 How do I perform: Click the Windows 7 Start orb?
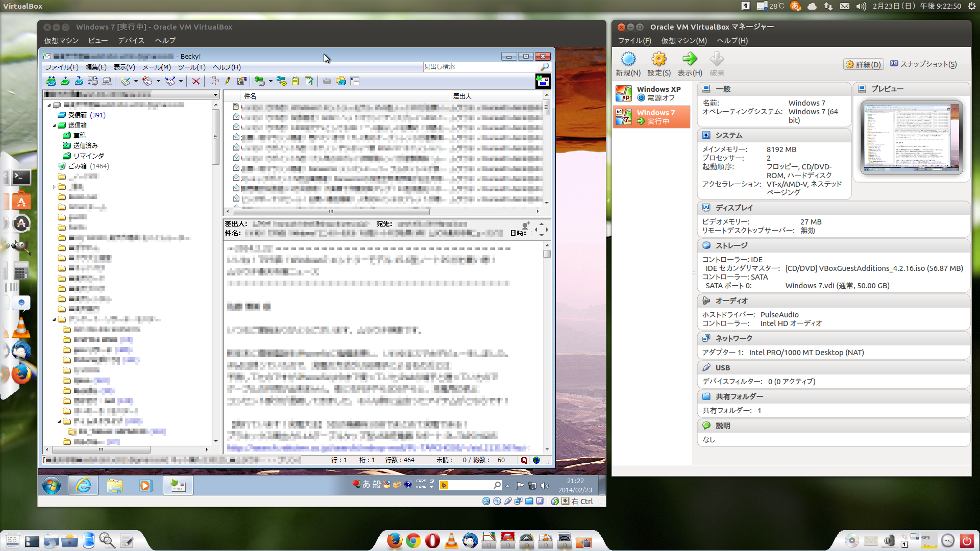(x=52, y=486)
